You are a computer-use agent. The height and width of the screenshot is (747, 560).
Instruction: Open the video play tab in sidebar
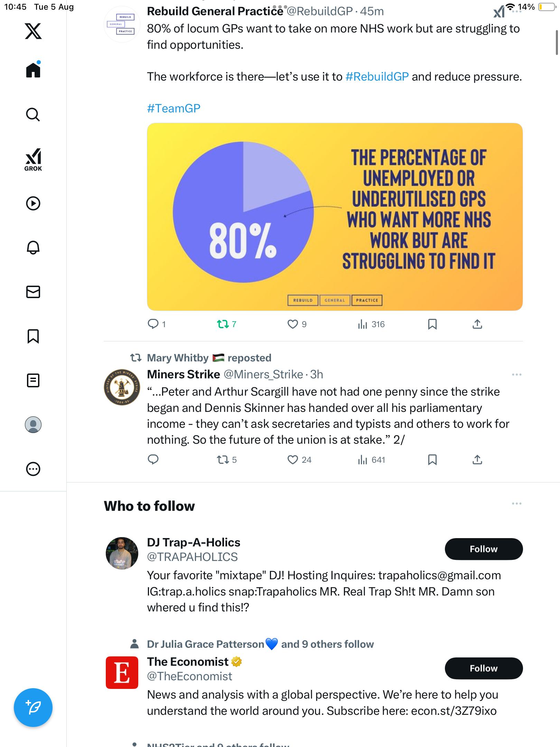point(33,203)
